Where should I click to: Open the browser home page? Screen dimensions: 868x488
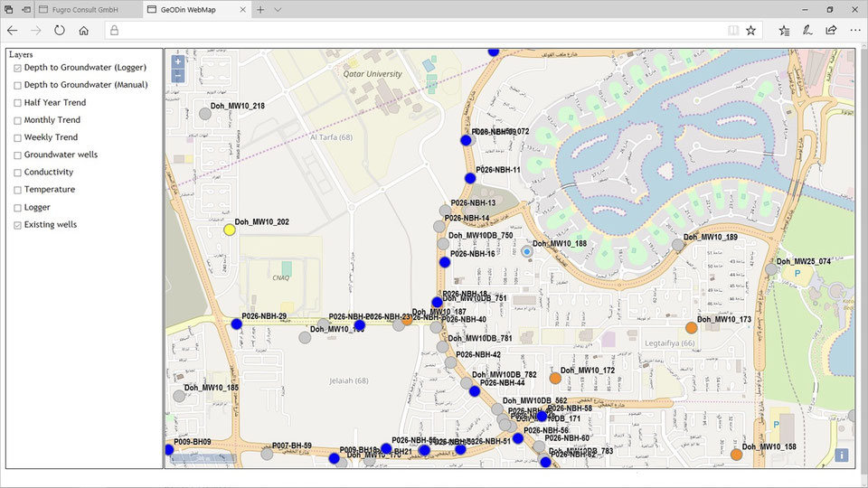(84, 30)
